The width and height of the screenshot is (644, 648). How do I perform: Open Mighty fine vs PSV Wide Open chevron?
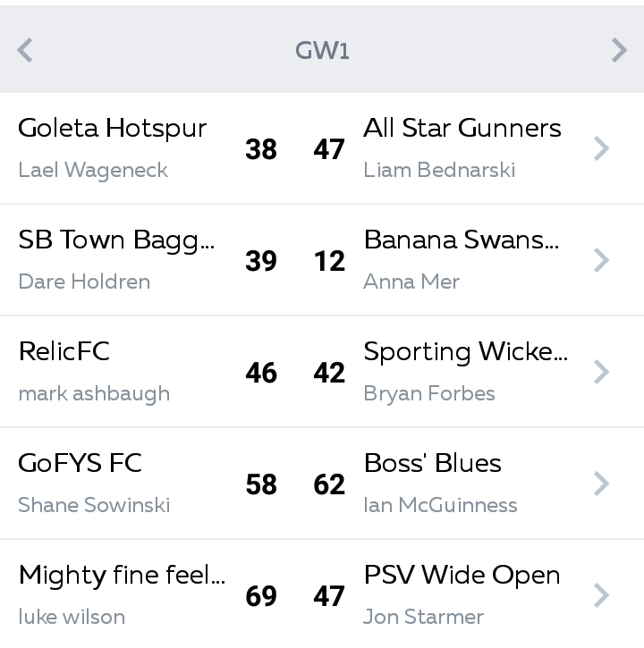(x=601, y=595)
